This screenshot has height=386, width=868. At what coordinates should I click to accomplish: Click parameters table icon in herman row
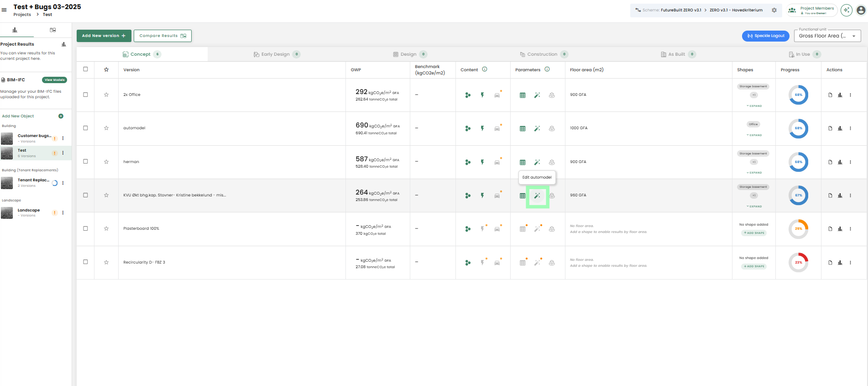pyautogui.click(x=523, y=162)
